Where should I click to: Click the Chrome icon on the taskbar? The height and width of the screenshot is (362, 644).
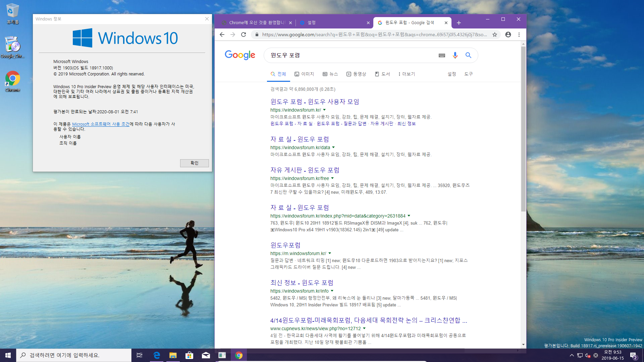pos(239,355)
